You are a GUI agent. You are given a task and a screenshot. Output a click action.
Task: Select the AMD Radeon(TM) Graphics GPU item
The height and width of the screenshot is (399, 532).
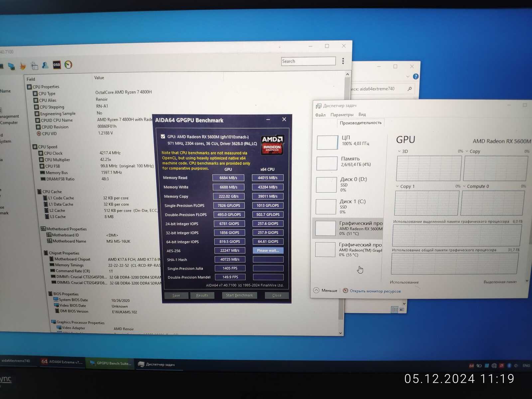click(348, 249)
